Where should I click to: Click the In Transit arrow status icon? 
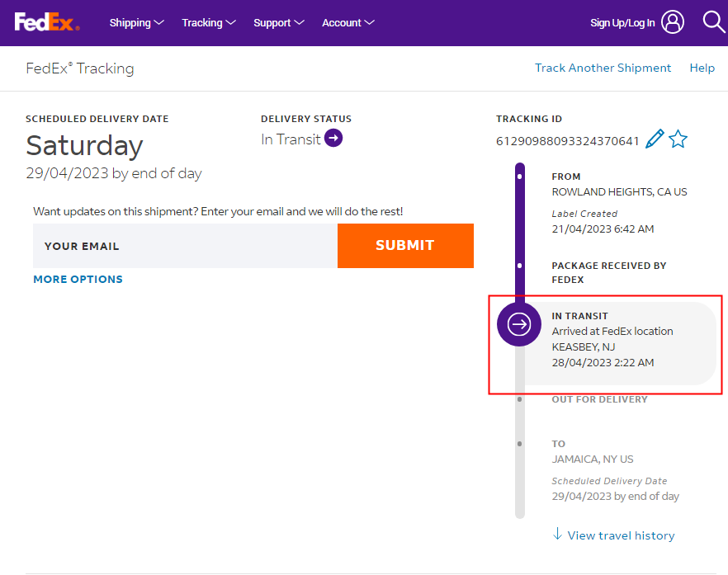pyautogui.click(x=333, y=139)
